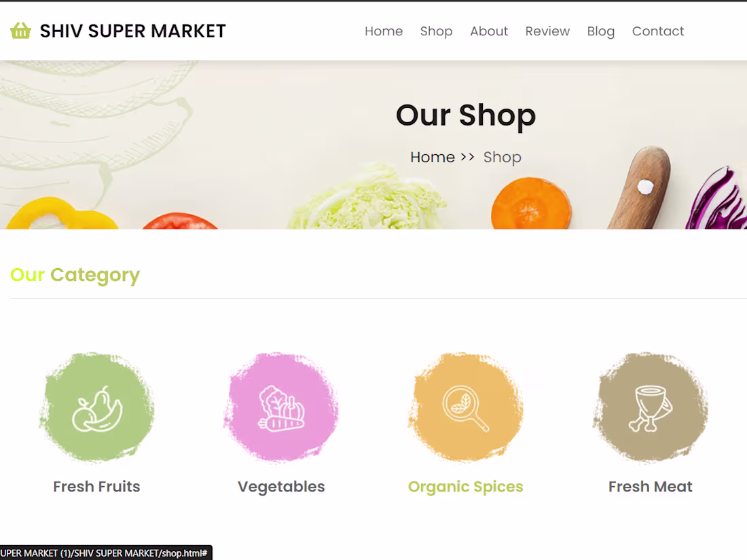Go to the Shop menu item
The width and height of the screenshot is (747, 560).
coord(436,31)
